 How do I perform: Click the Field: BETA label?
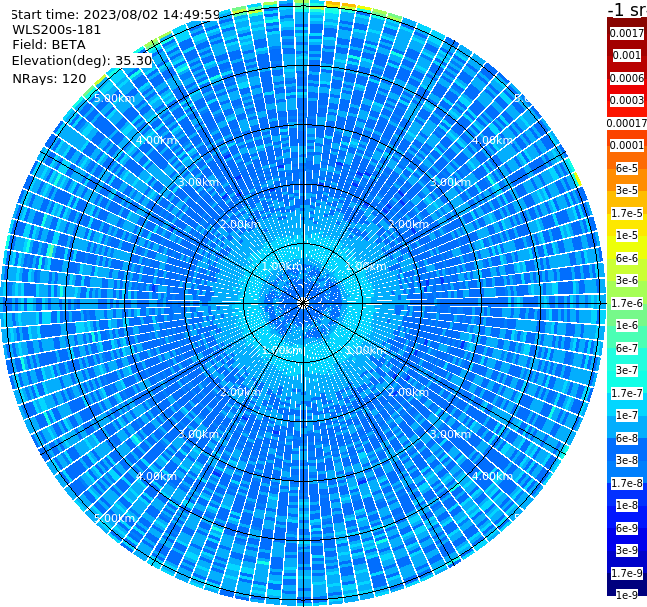click(x=49, y=45)
